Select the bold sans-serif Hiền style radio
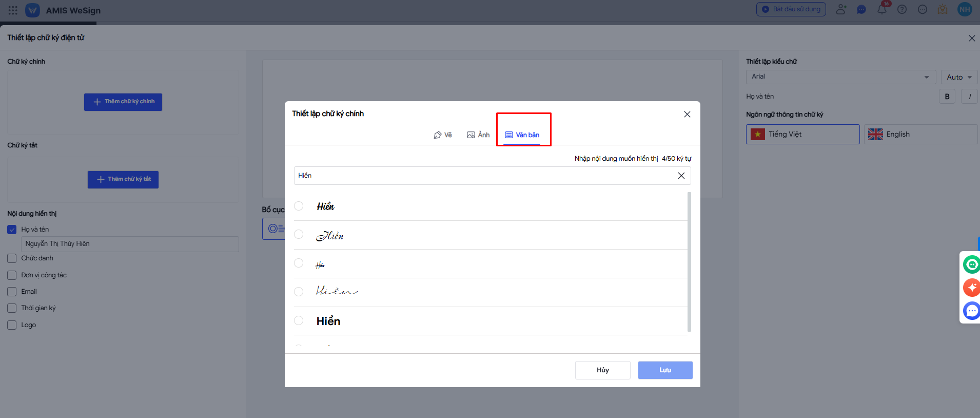Viewport: 980px width, 418px height. (x=299, y=320)
